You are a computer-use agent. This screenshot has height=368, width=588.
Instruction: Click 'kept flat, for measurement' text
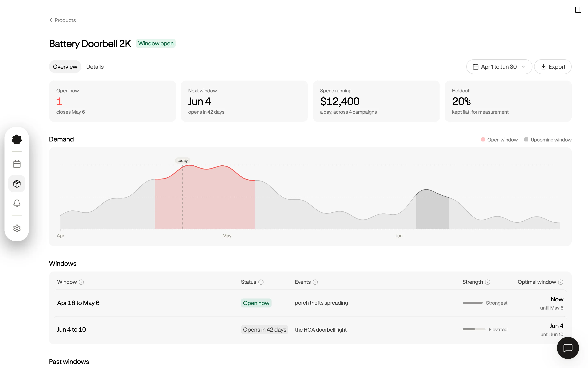480,112
